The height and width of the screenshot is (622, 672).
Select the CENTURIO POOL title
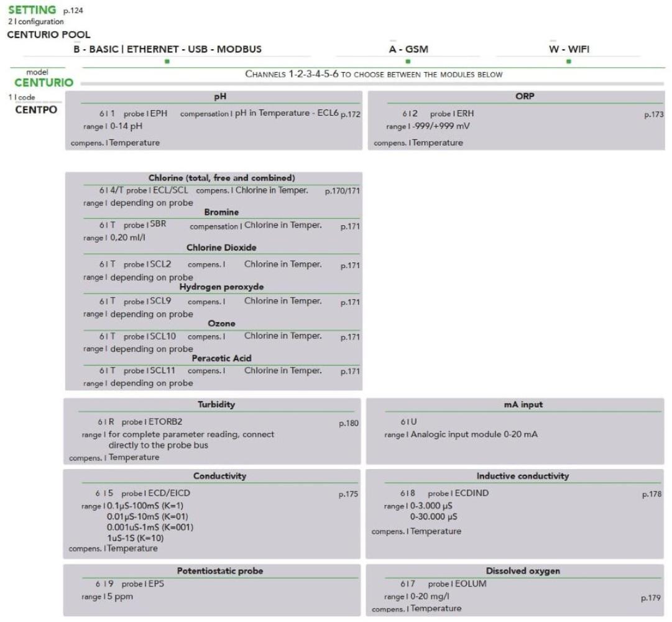(x=48, y=34)
